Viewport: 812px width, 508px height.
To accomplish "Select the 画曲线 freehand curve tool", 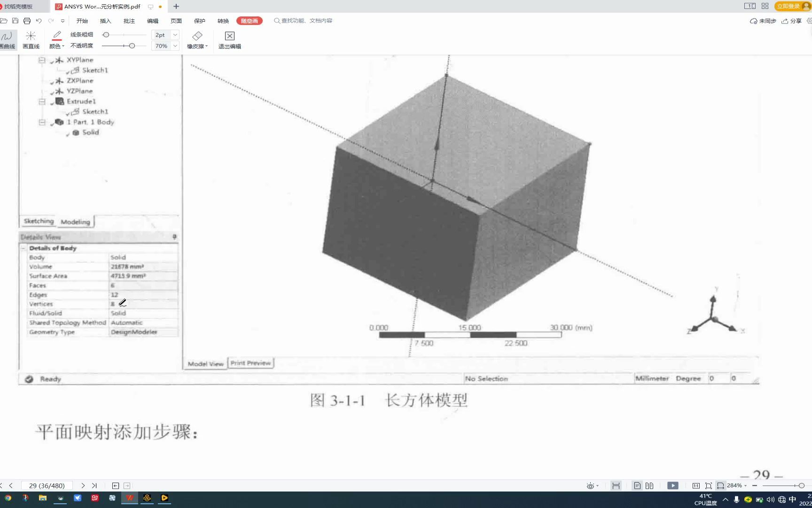I will pyautogui.click(x=8, y=40).
